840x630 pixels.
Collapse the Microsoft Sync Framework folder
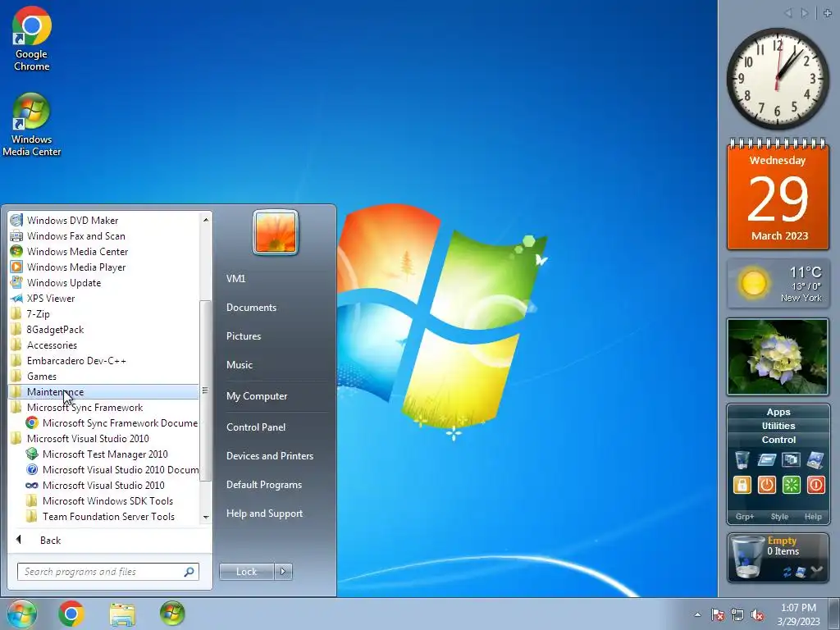[x=103, y=407]
